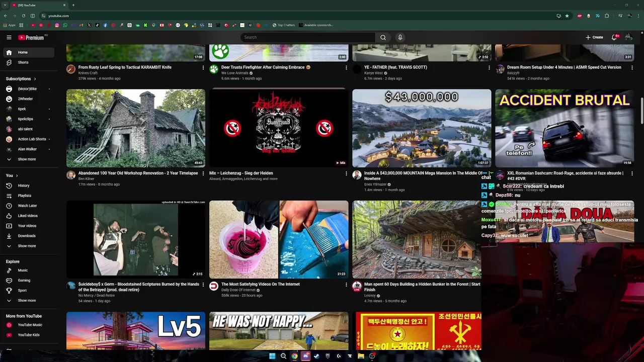Image resolution: width=644 pixels, height=362 pixels.
Task: Open the Ben Kilner channel link
Action: 86,179
